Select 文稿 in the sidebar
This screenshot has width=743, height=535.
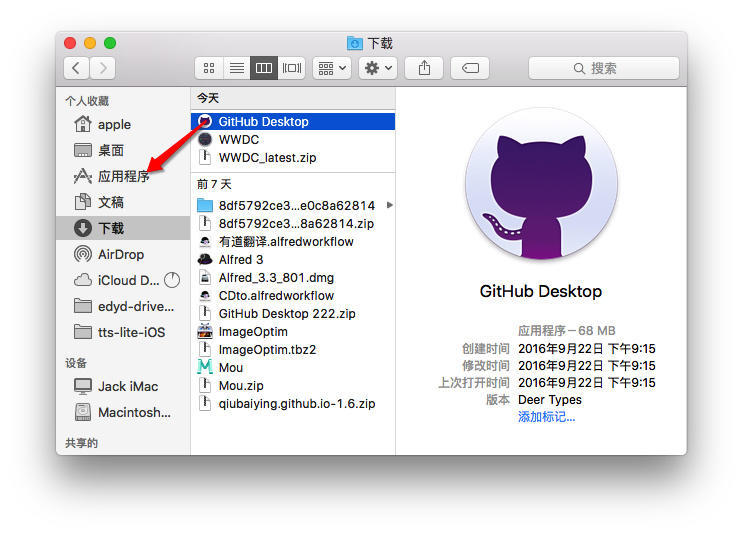click(111, 202)
